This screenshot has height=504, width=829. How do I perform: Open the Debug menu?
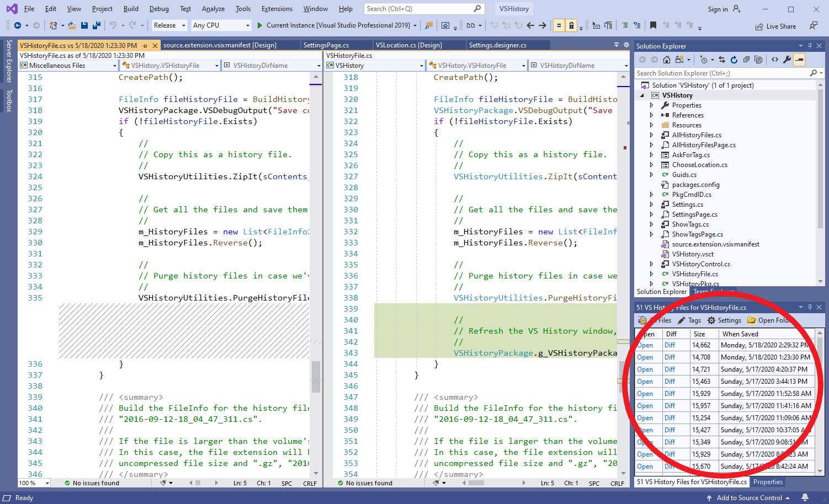pyautogui.click(x=159, y=9)
